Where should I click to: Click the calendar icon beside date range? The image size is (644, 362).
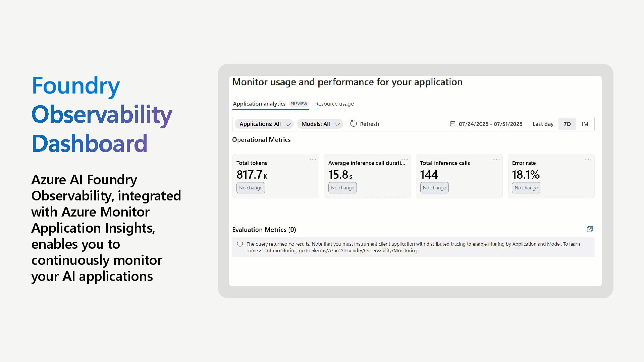coord(452,124)
